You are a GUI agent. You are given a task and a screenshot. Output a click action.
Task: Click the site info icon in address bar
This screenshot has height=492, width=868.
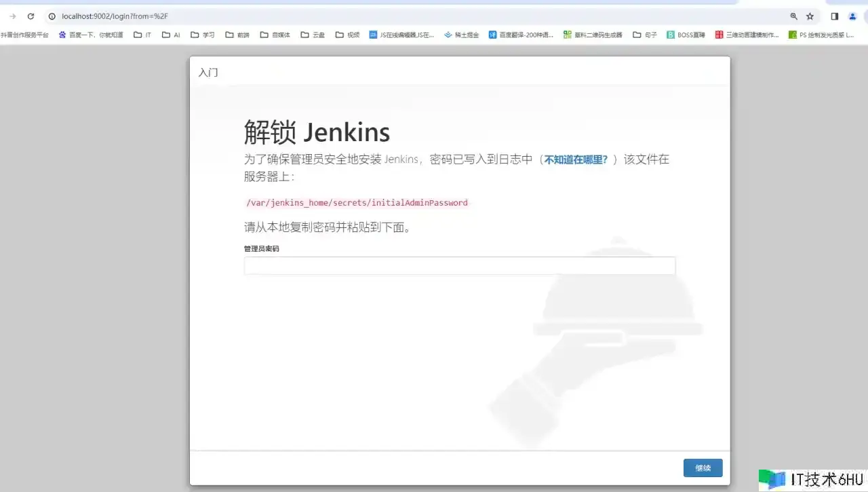click(x=52, y=16)
